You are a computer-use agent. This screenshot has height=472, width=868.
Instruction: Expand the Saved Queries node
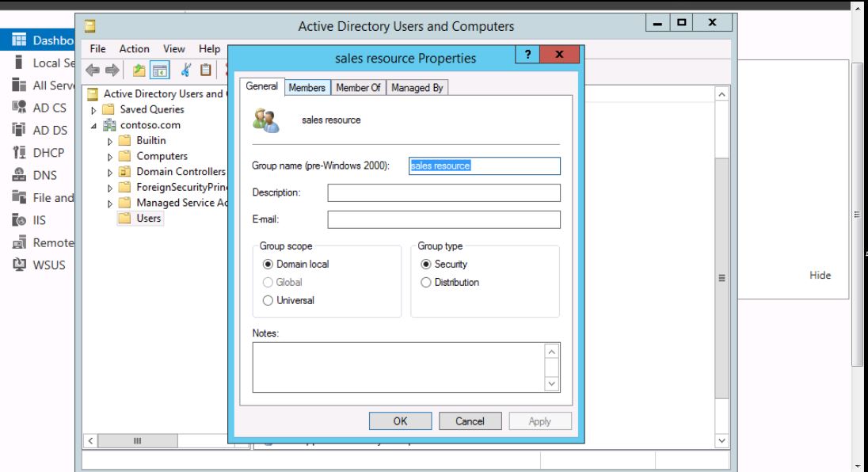click(93, 110)
